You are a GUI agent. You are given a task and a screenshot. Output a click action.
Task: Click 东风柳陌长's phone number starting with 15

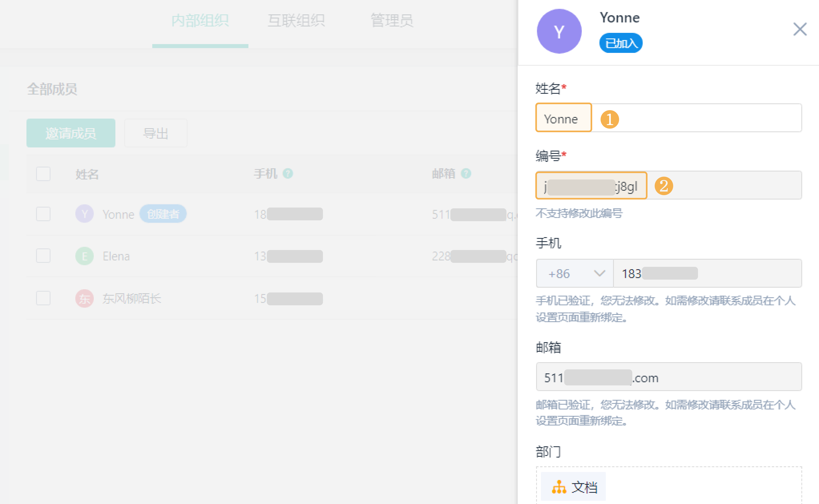[x=288, y=298]
